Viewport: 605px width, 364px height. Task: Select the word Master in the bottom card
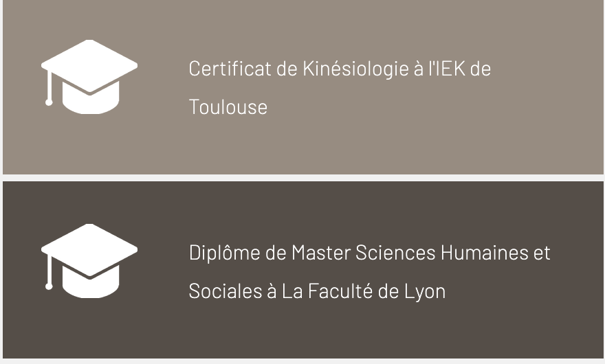pyautogui.click(x=321, y=253)
